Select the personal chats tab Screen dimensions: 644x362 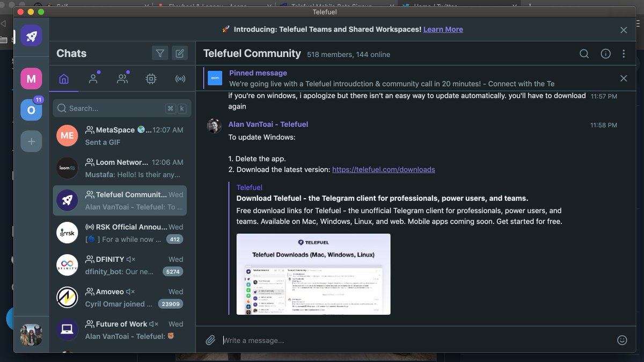pyautogui.click(x=93, y=79)
